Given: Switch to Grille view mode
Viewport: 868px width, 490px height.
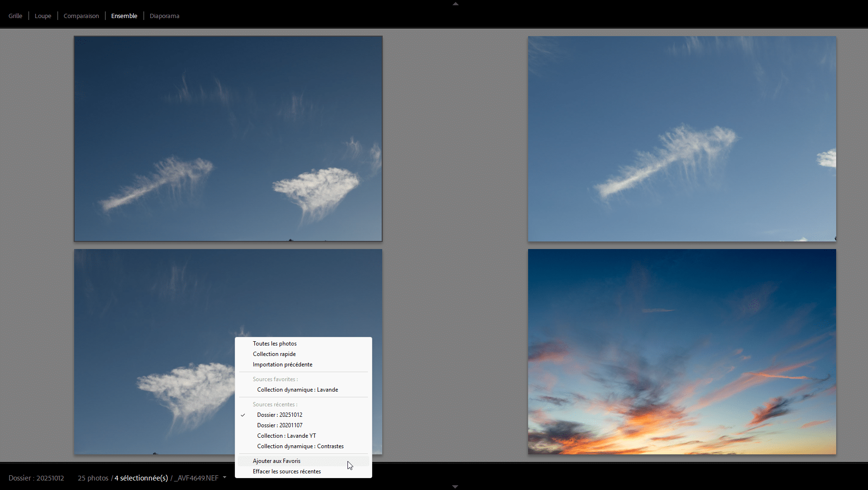Looking at the screenshot, I should [15, 16].
